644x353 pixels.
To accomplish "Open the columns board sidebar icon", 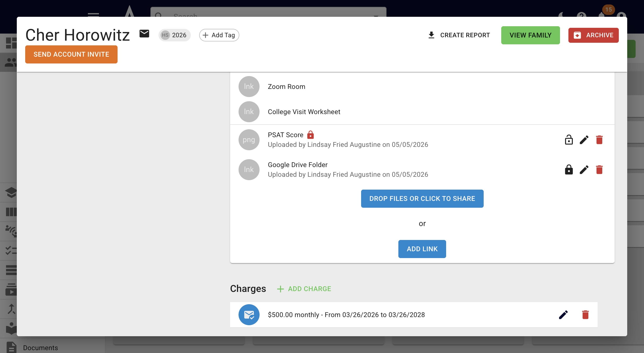I will 11,212.
